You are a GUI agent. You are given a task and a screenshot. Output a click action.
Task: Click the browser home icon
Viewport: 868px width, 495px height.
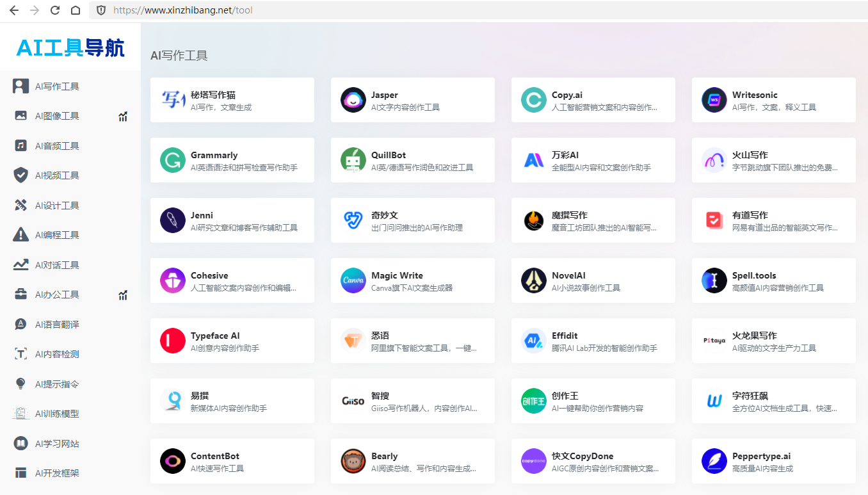click(x=74, y=10)
